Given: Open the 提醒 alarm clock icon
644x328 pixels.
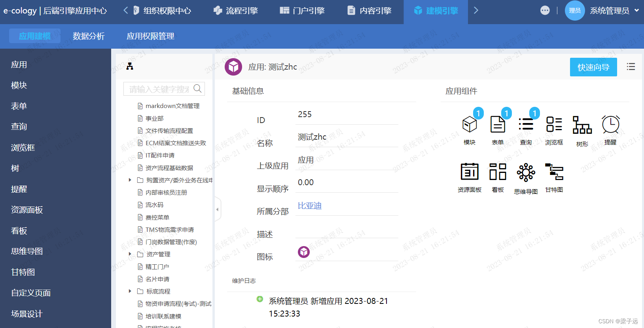Looking at the screenshot, I should [610, 124].
